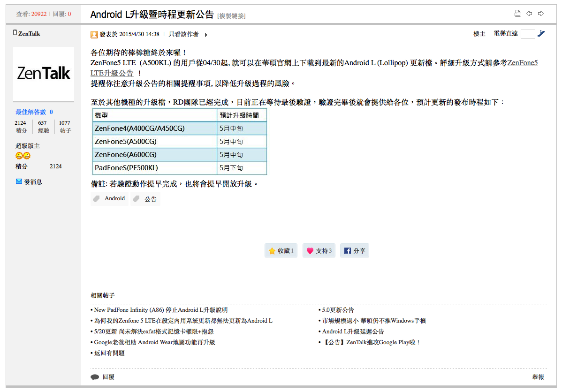Click the heart icon on 支持 button

point(310,251)
